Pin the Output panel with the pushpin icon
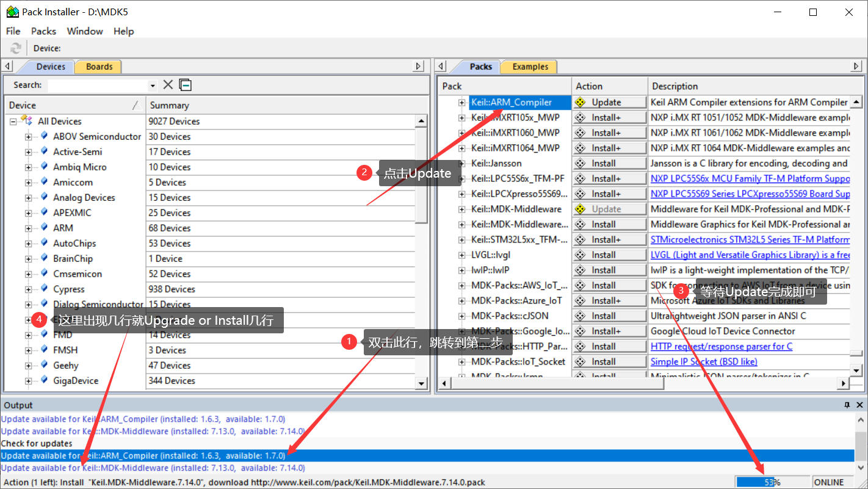Viewport: 868px width, 489px height. tap(847, 405)
